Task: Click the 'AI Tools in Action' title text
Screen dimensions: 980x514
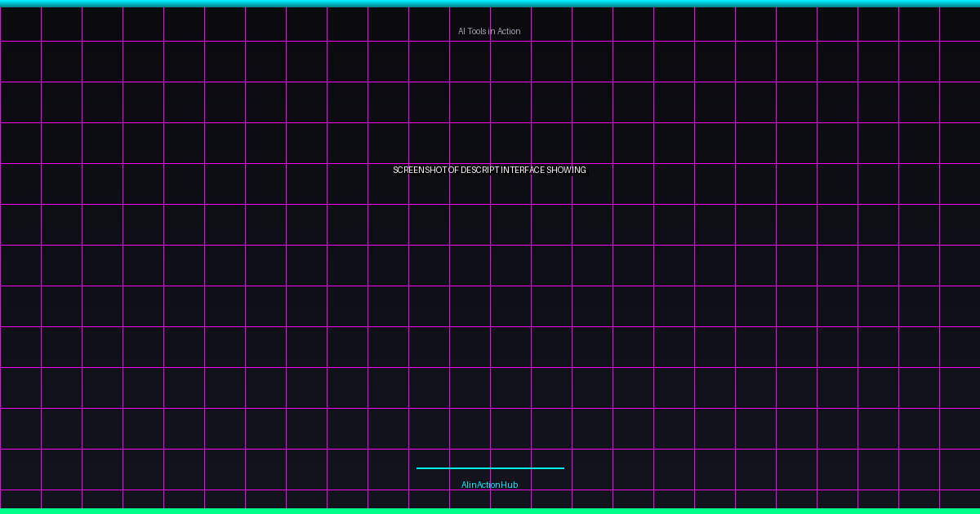Action: pyautogui.click(x=489, y=31)
